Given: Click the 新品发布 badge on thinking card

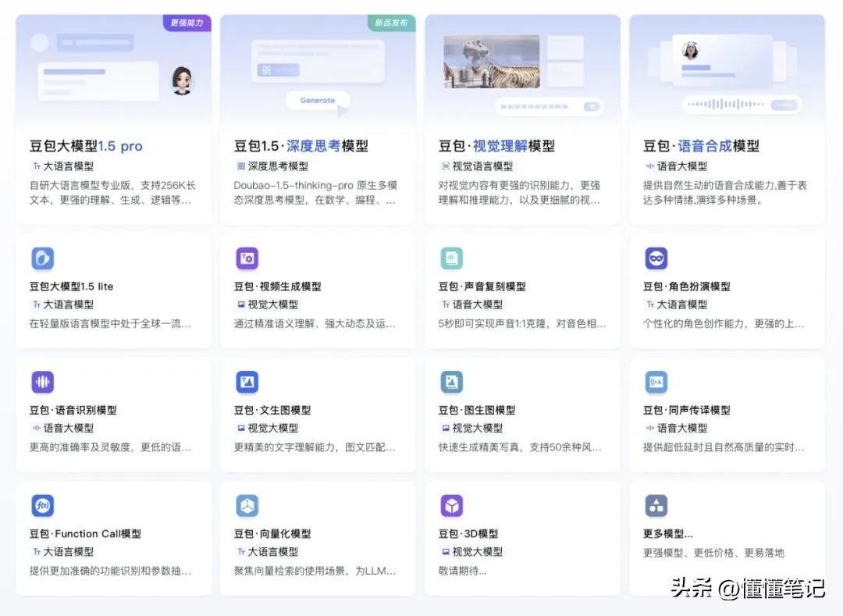Looking at the screenshot, I should click(391, 23).
